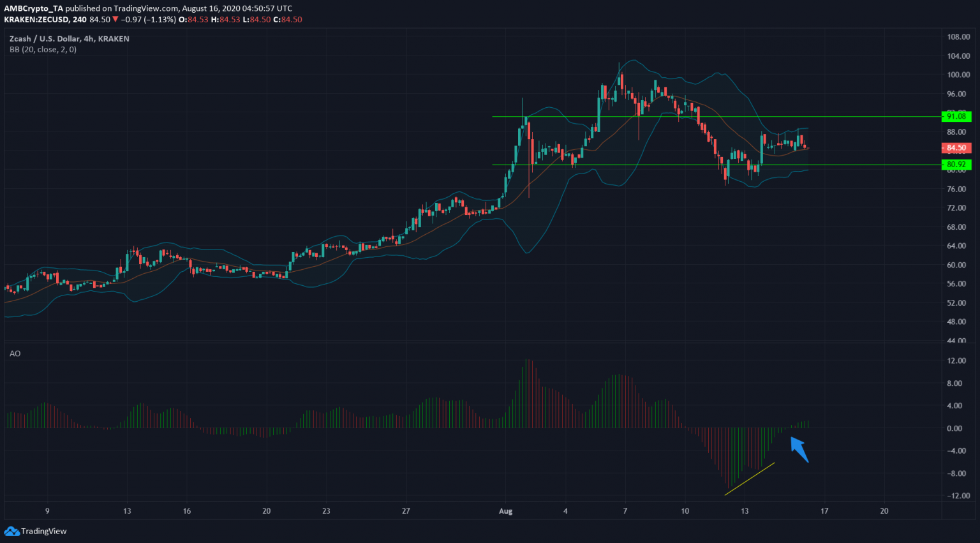Select the AO indicator label
The height and width of the screenshot is (543, 980).
coord(15,353)
